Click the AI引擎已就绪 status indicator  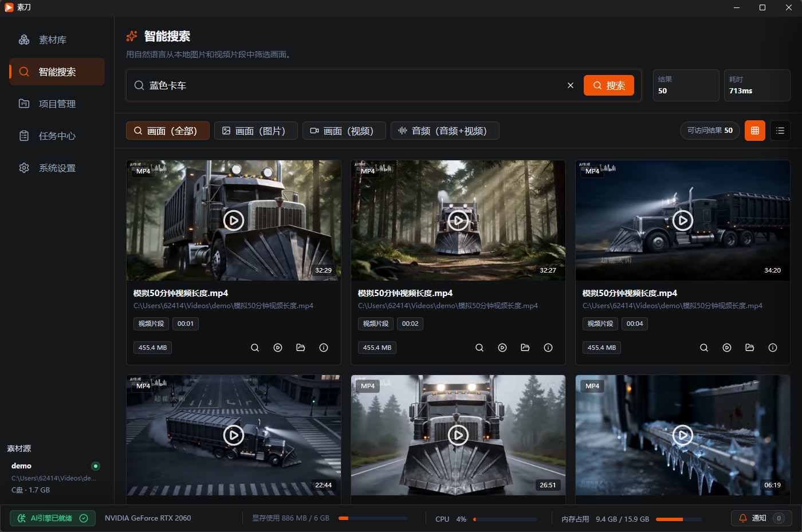tap(52, 518)
